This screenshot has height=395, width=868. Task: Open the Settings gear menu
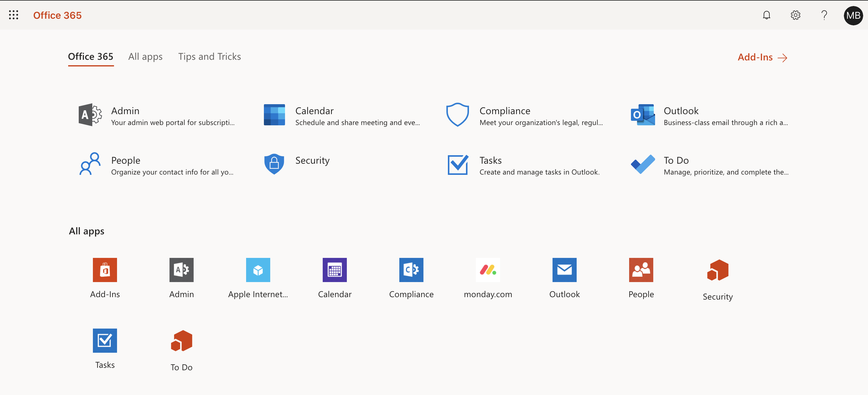tap(796, 15)
